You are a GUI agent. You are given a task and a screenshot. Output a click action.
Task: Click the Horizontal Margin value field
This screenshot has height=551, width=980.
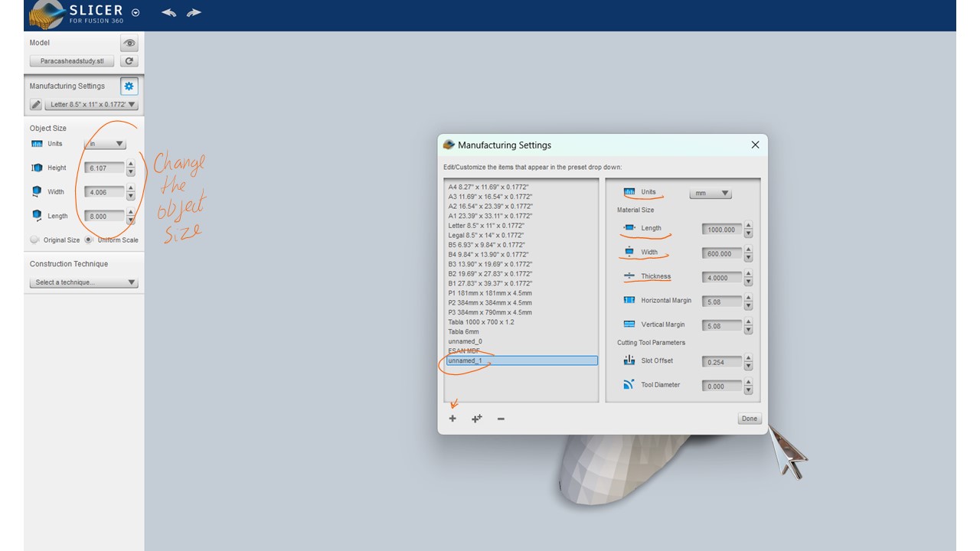pos(721,302)
